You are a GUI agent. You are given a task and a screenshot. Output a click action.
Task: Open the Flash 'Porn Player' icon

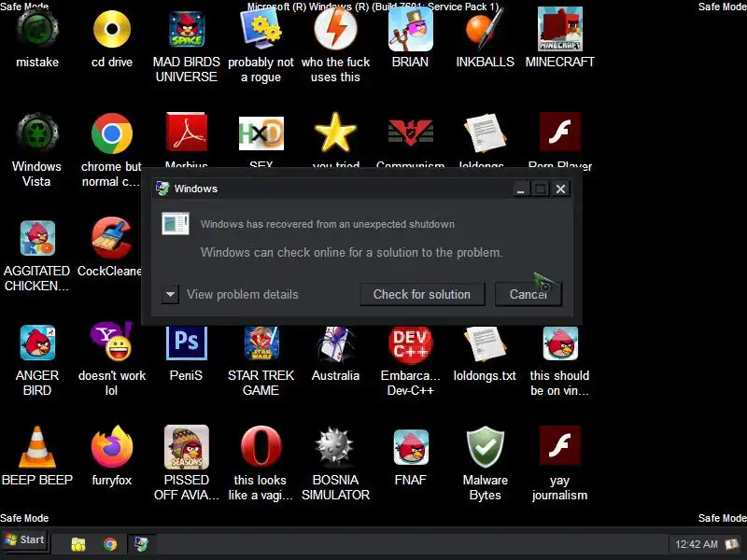(559, 132)
